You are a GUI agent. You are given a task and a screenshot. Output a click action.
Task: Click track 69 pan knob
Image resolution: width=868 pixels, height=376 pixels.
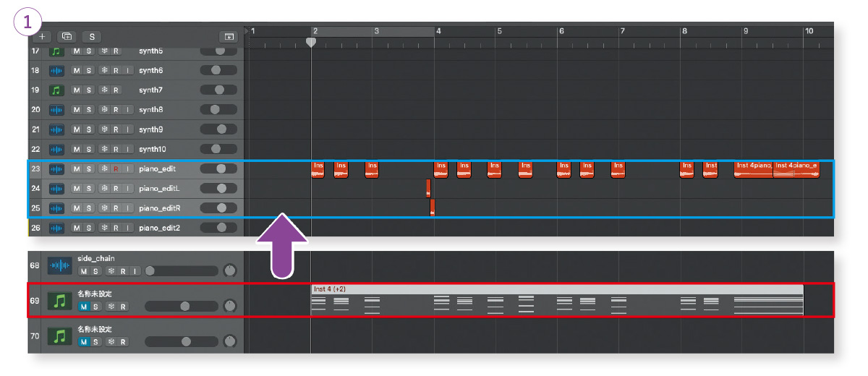pyautogui.click(x=230, y=306)
